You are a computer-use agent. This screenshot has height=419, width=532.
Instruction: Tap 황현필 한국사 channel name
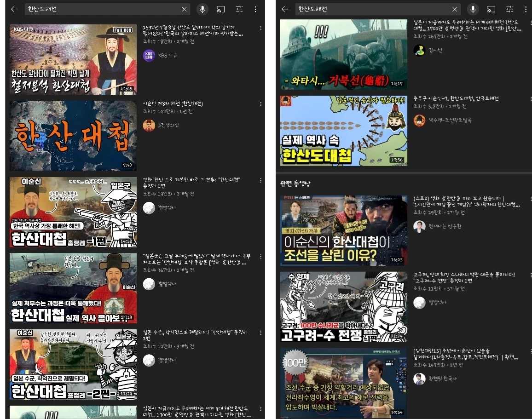click(443, 379)
